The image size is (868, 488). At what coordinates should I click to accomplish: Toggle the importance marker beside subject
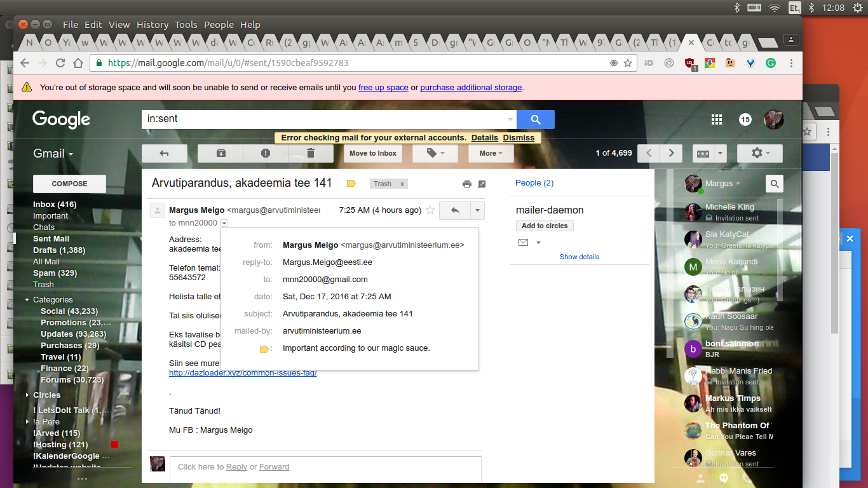[x=351, y=184]
